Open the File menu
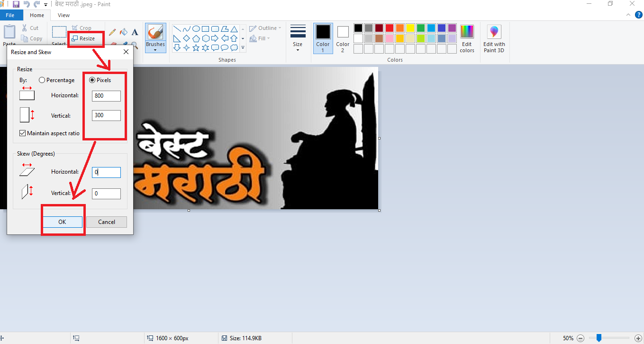 pyautogui.click(x=10, y=15)
